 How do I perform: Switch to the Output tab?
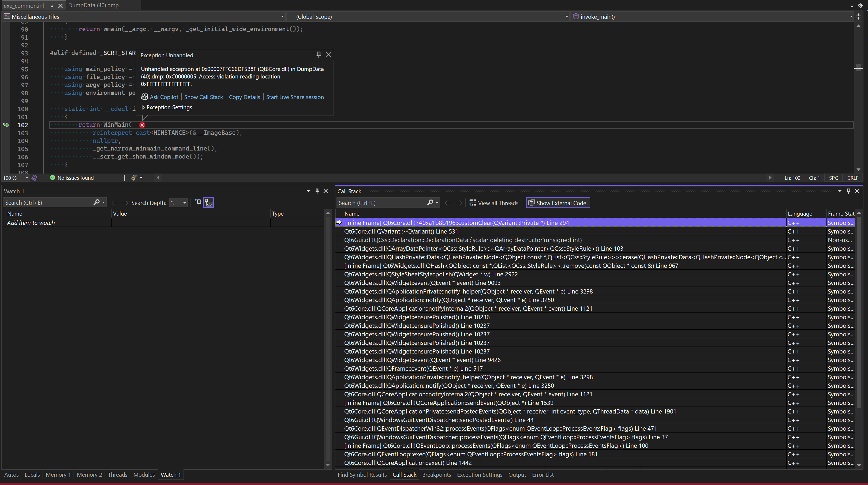[517, 475]
